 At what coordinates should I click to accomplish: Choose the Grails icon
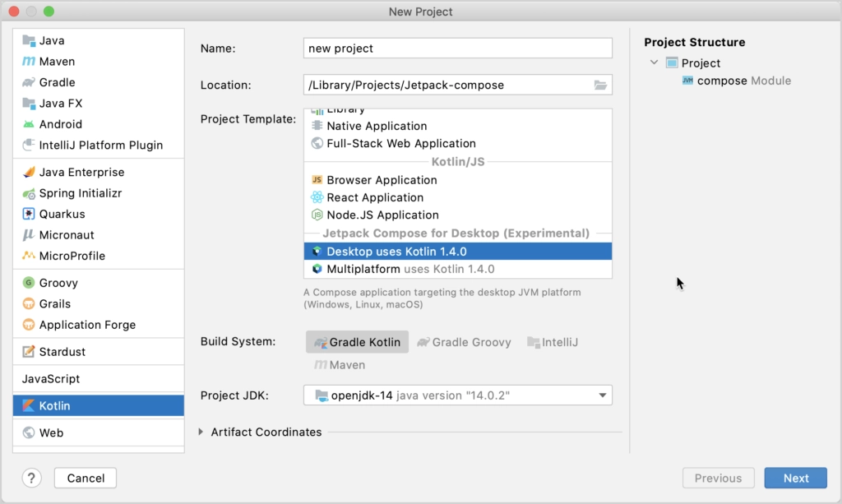coord(29,303)
